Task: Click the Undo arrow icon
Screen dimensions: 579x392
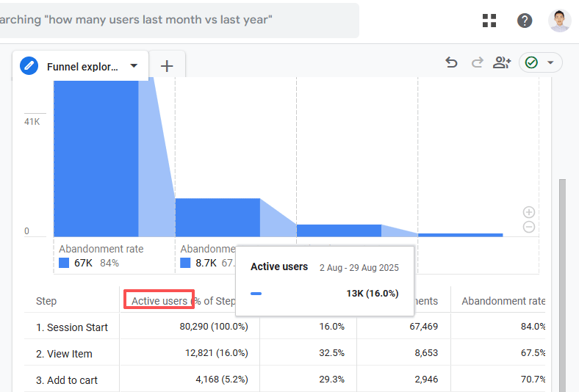Action: click(452, 63)
